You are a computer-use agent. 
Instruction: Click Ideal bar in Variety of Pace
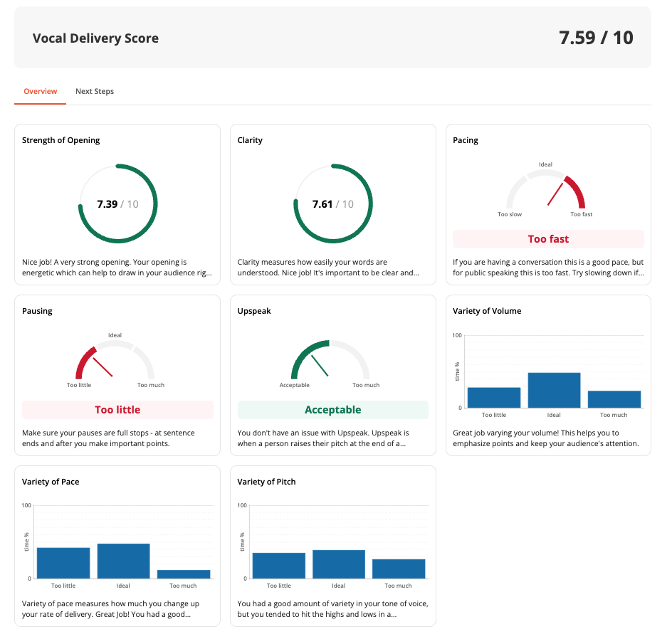[123, 561]
